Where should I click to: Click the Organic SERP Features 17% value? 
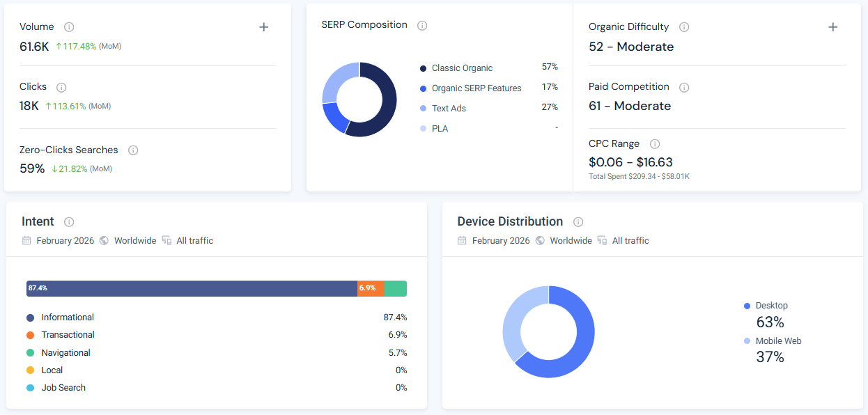[550, 88]
